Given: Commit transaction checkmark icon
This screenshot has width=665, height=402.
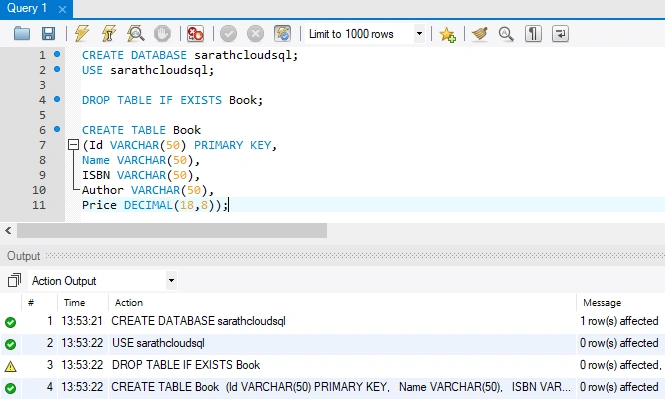Looking at the screenshot, I should pos(229,34).
